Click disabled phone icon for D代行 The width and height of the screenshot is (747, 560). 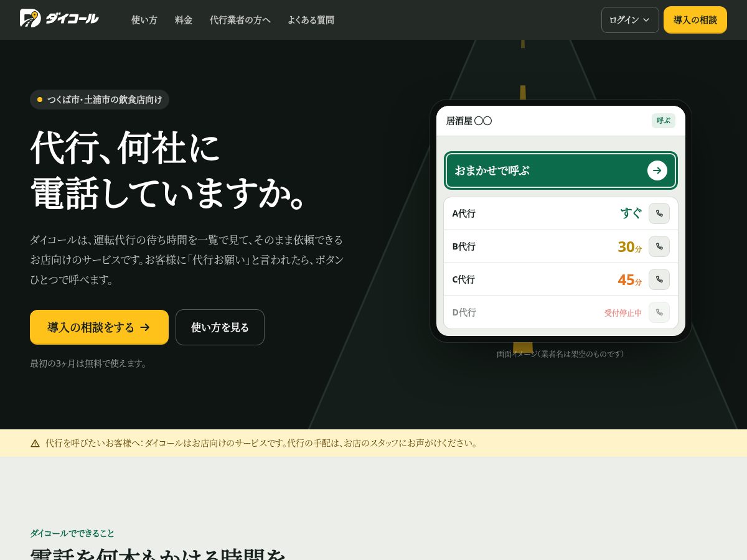pyautogui.click(x=659, y=312)
